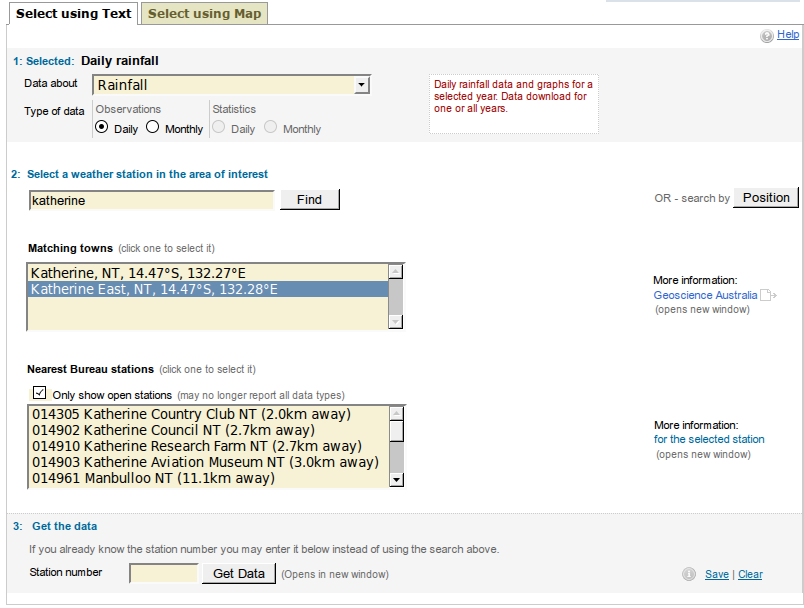Toggle Only show open stations checkbox
The width and height of the screenshot is (804, 608).
coord(39,394)
